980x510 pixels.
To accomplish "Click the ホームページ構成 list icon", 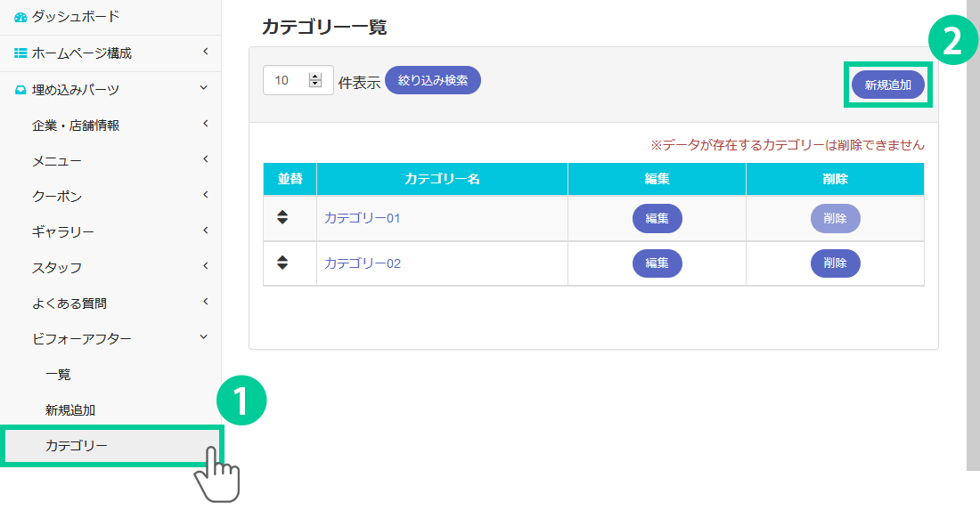I will pos(21,53).
